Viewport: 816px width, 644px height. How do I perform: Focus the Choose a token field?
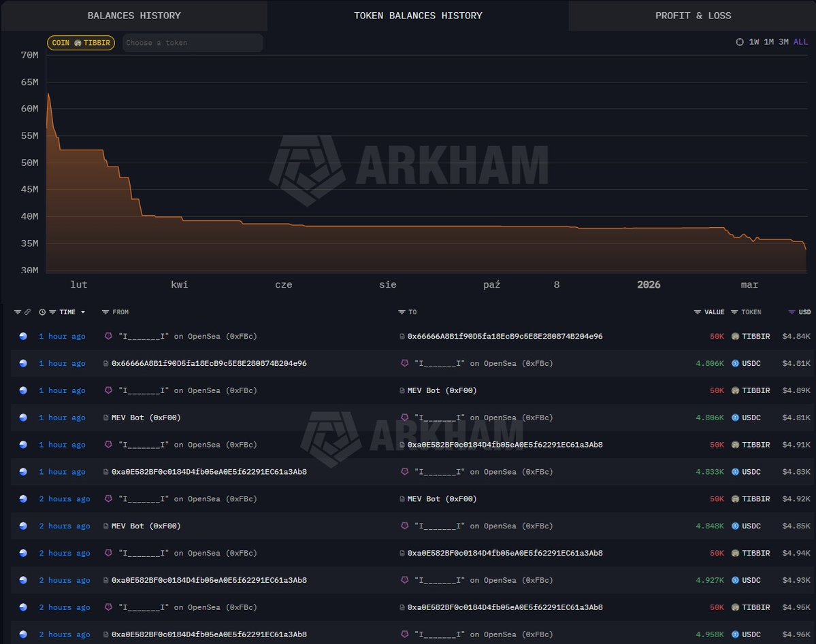[193, 43]
